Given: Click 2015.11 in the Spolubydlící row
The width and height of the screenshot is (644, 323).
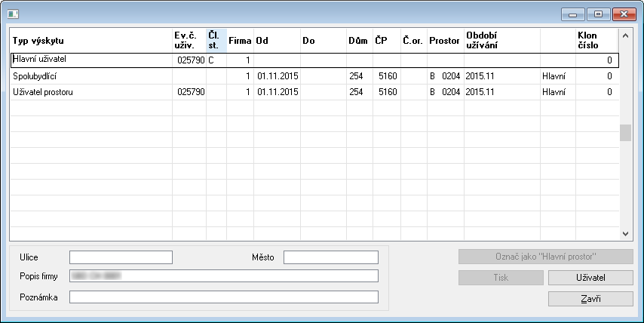Looking at the screenshot, I should (x=480, y=76).
